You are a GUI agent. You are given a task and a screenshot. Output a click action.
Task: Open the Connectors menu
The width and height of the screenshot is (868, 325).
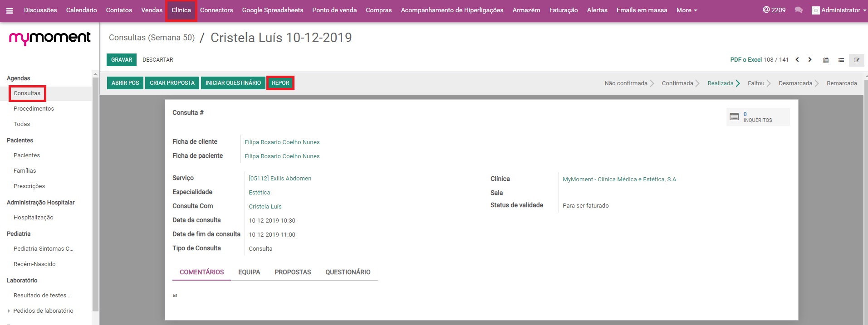coord(216,10)
